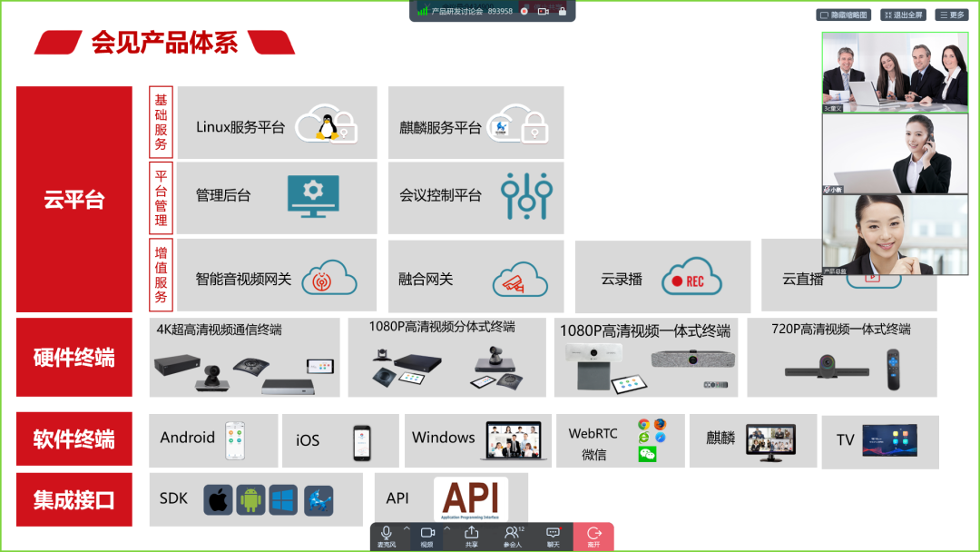Click the camera icon in top meeting bar
Screen dimensions: 980x552
click(544, 11)
